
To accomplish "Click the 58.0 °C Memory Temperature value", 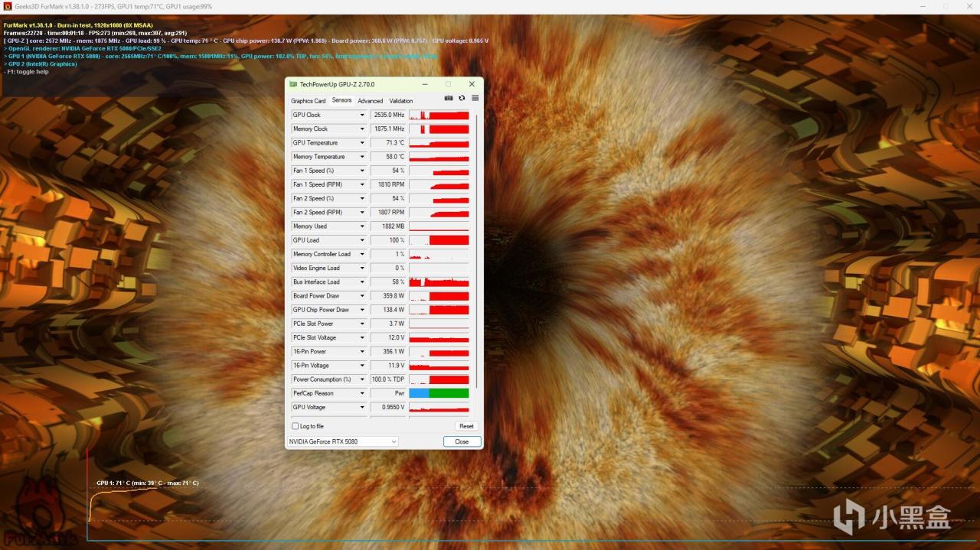I will click(x=388, y=157).
